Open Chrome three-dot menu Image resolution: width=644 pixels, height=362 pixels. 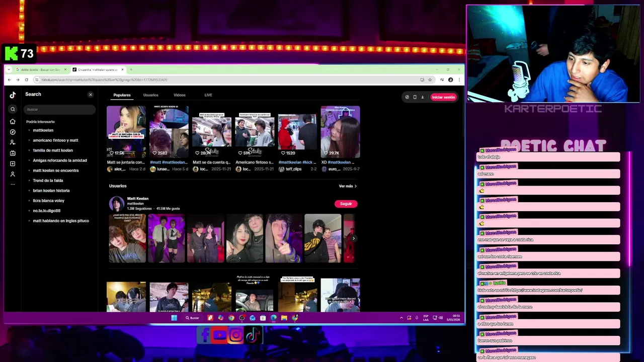pos(458,79)
